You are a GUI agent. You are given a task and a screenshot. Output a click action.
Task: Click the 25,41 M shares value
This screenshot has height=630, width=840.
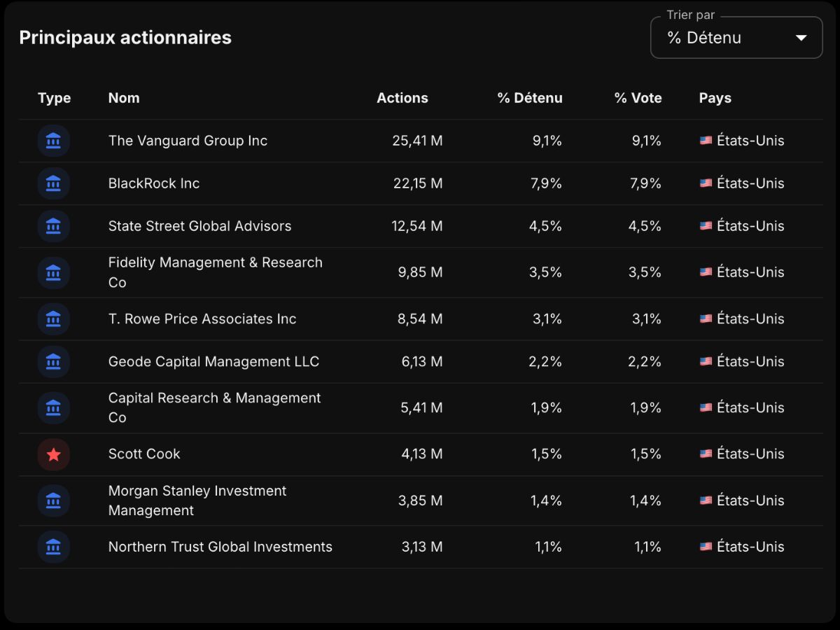point(417,141)
